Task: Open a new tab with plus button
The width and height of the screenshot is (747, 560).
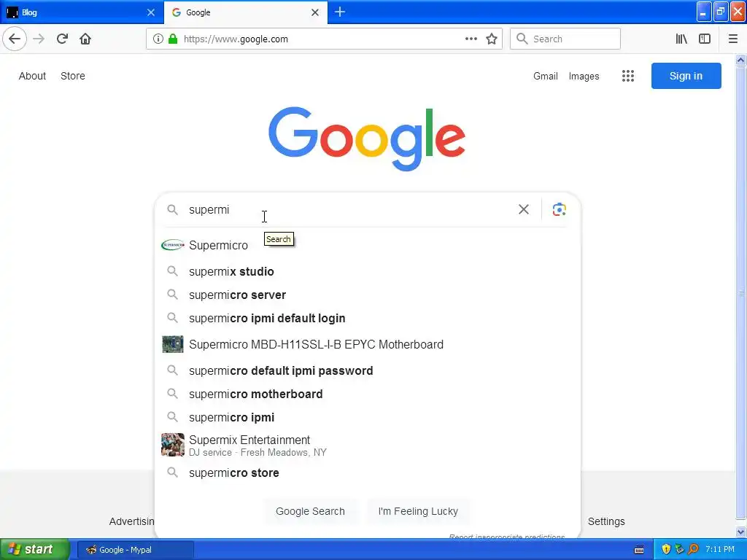Action: (x=340, y=12)
